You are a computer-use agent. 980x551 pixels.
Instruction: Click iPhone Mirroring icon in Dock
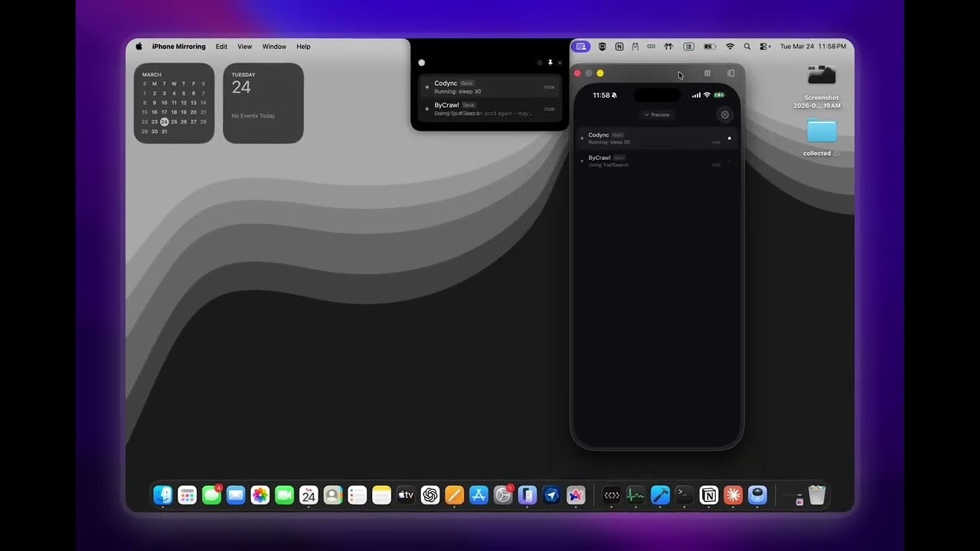click(528, 495)
